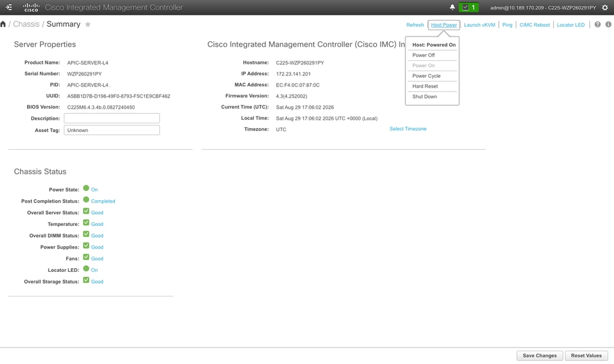Click the IP address 172.23.141.201
This screenshot has height=364, width=614.
pos(293,74)
